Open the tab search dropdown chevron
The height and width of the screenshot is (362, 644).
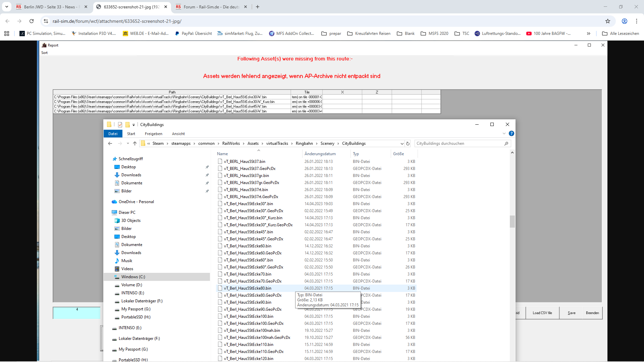click(7, 7)
